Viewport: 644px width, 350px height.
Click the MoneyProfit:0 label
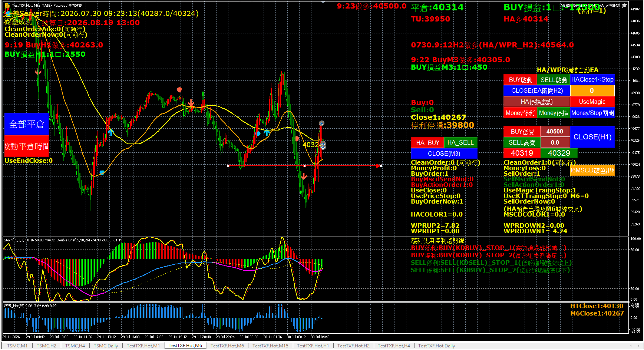434,168
